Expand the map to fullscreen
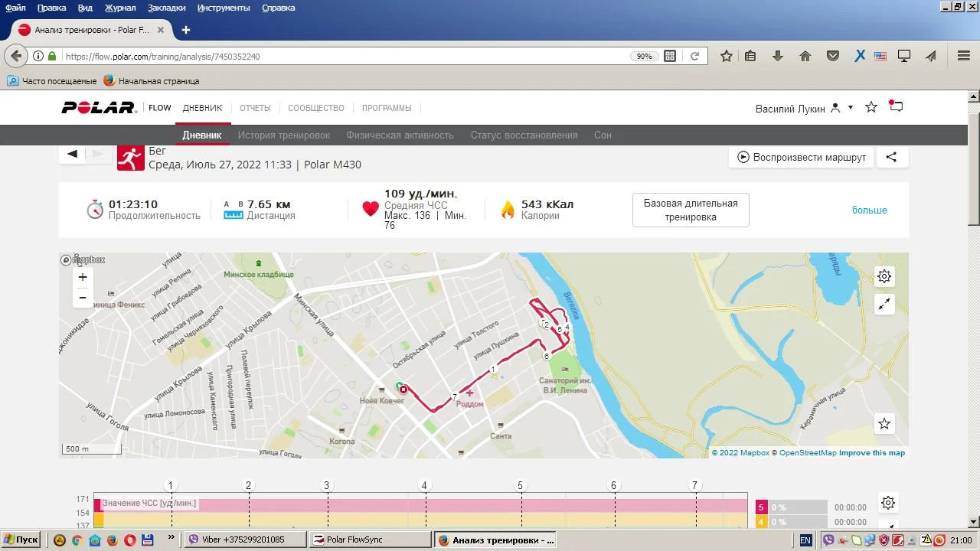Viewport: 980px width, 551px height. (884, 305)
